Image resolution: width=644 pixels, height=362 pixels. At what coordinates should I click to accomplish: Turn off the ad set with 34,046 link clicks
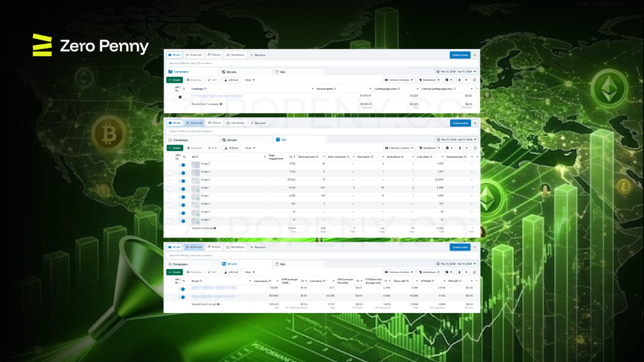coord(182,297)
